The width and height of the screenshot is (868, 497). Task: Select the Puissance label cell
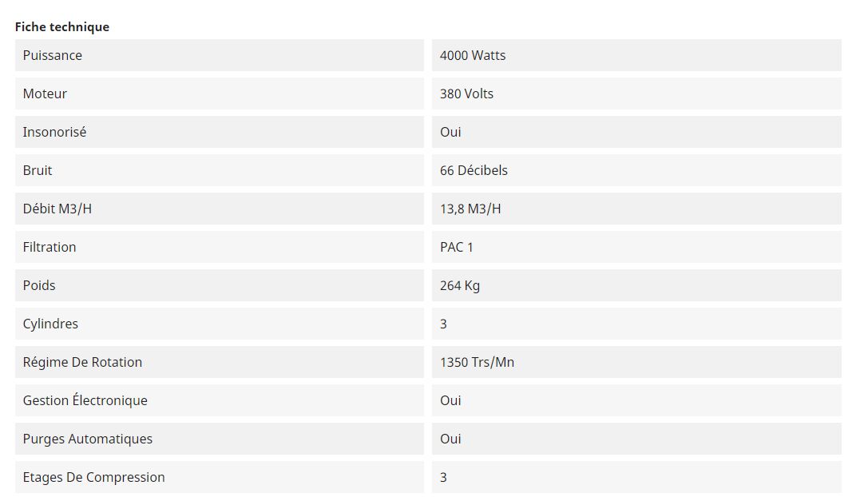(53, 55)
